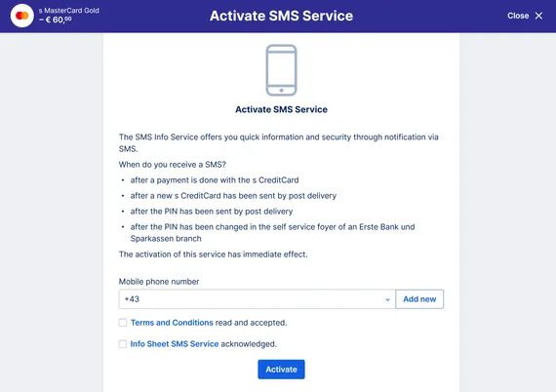Click the X close icon
556x392 pixels.
point(538,16)
